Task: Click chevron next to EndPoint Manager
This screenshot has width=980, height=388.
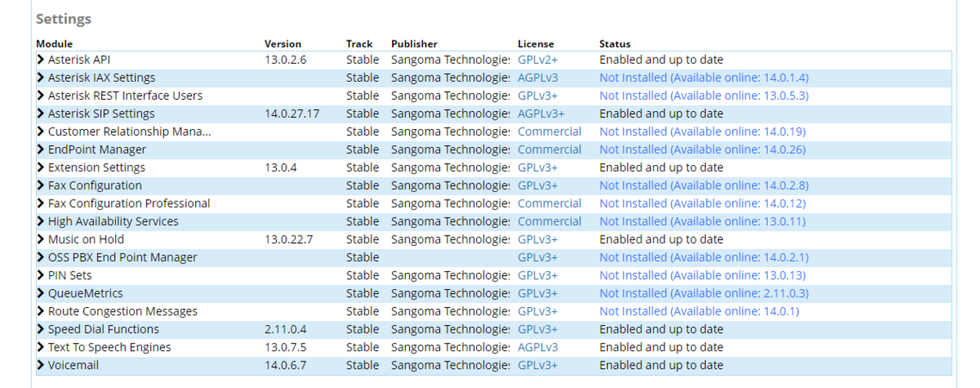Action: 40,150
